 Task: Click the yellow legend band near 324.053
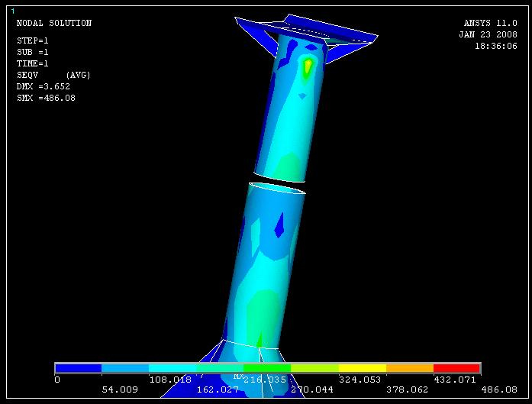[363, 368]
